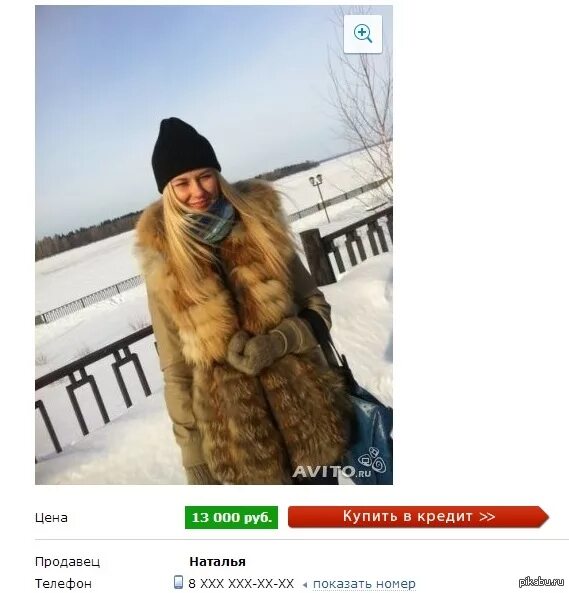The height and width of the screenshot is (593, 569).
Task: Click the small arrow before 'показать номер'
Action: coord(305,585)
